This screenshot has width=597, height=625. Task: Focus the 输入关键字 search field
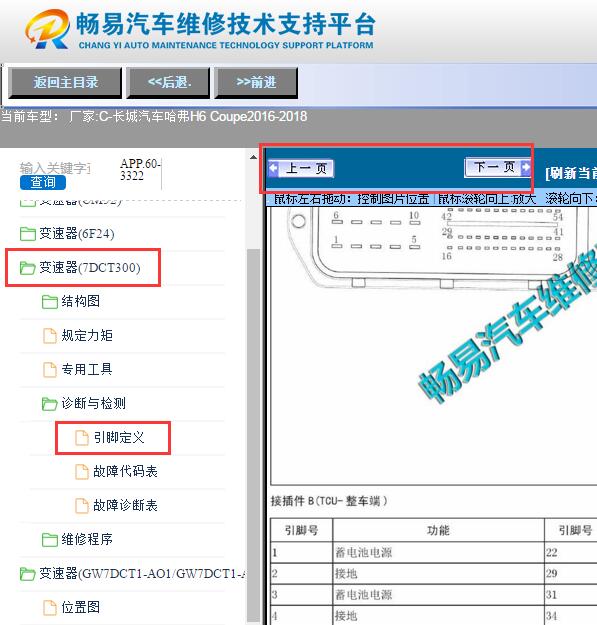click(x=56, y=168)
